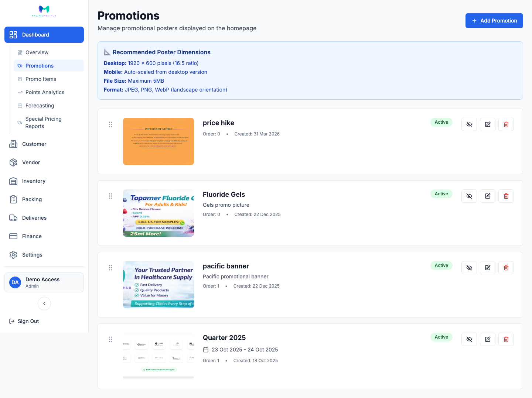Delete the Fluoride Gels promotion
Viewport: 532px width, 398px height.
click(506, 196)
